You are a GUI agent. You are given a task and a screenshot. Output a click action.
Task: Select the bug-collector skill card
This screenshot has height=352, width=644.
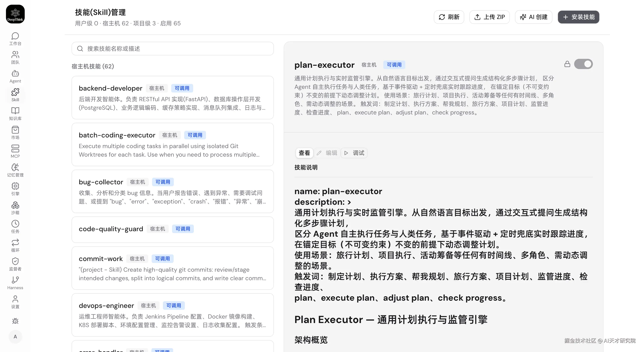173,191
